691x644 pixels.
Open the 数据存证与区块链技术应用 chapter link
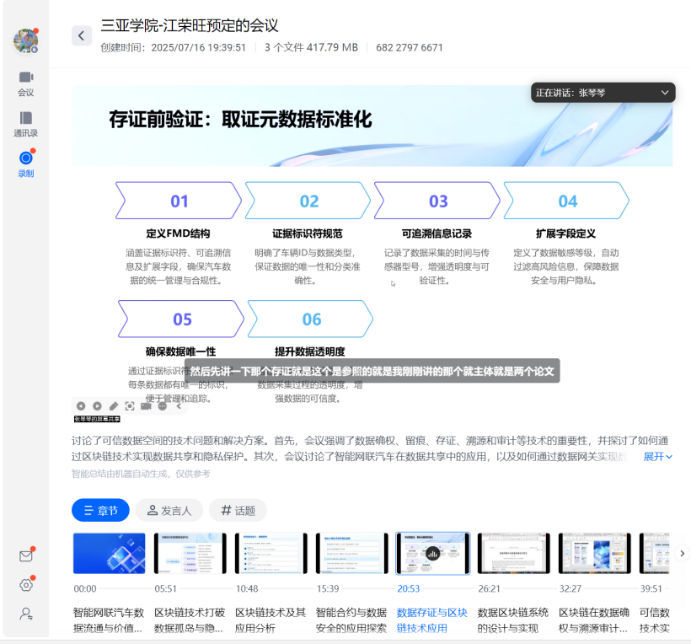(432, 619)
